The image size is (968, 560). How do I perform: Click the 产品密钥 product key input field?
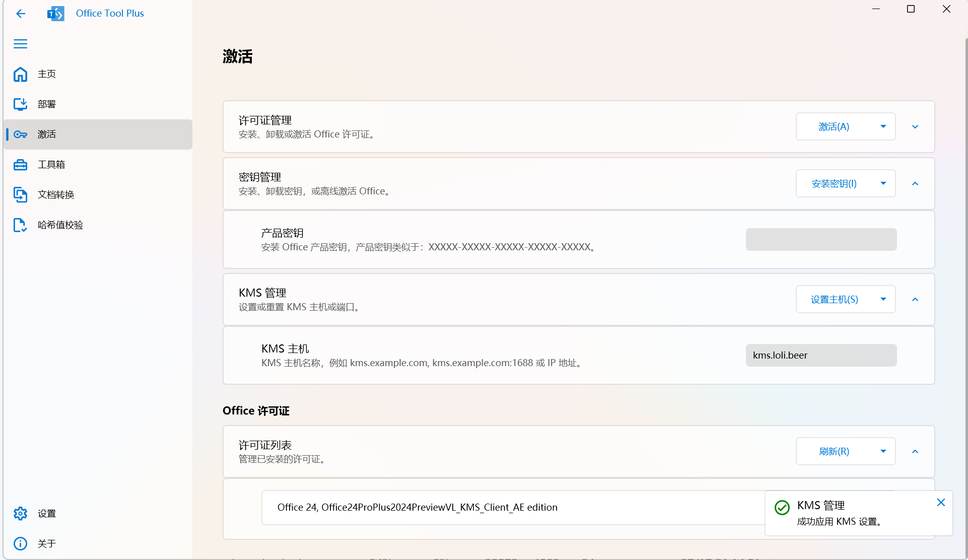(x=821, y=239)
